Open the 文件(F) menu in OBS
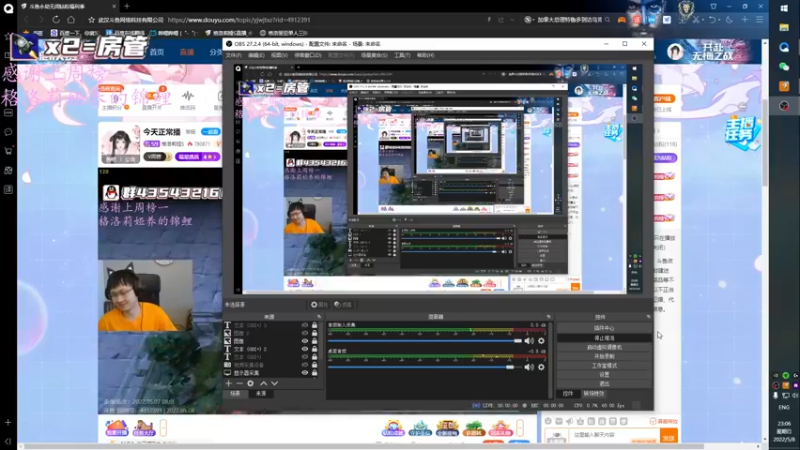Image resolution: width=800 pixels, height=450 pixels. (x=233, y=55)
